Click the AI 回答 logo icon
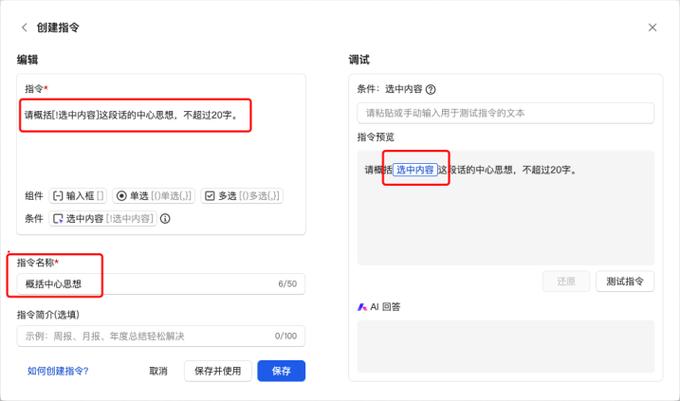This screenshot has height=401, width=680. [x=362, y=307]
